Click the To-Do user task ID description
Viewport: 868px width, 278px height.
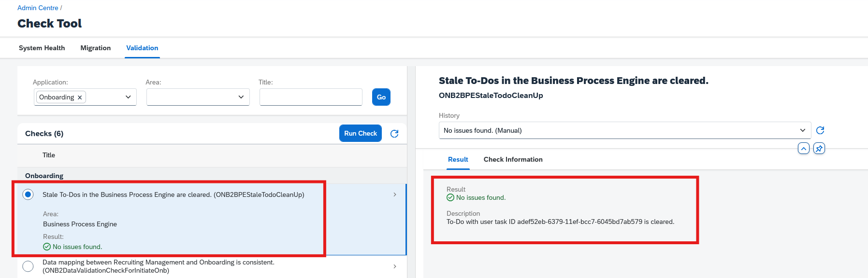click(560, 222)
